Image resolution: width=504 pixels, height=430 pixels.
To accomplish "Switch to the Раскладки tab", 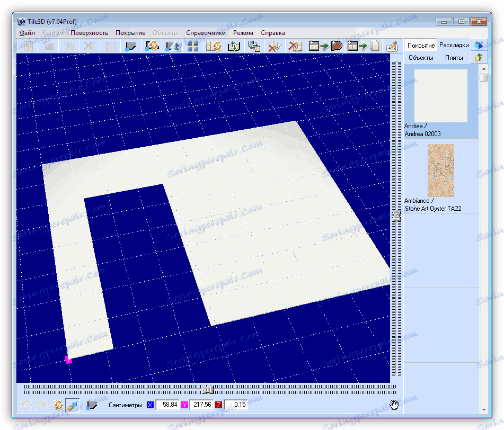I will (454, 45).
